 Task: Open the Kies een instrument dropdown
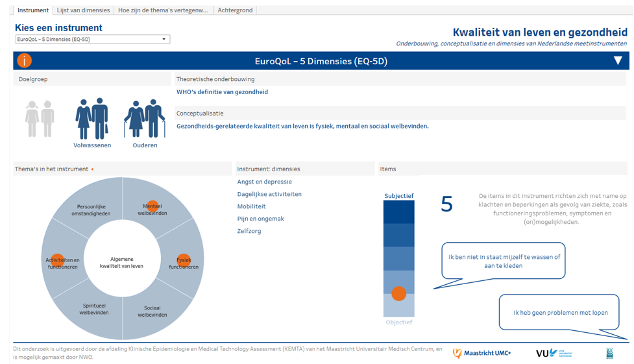93,39
